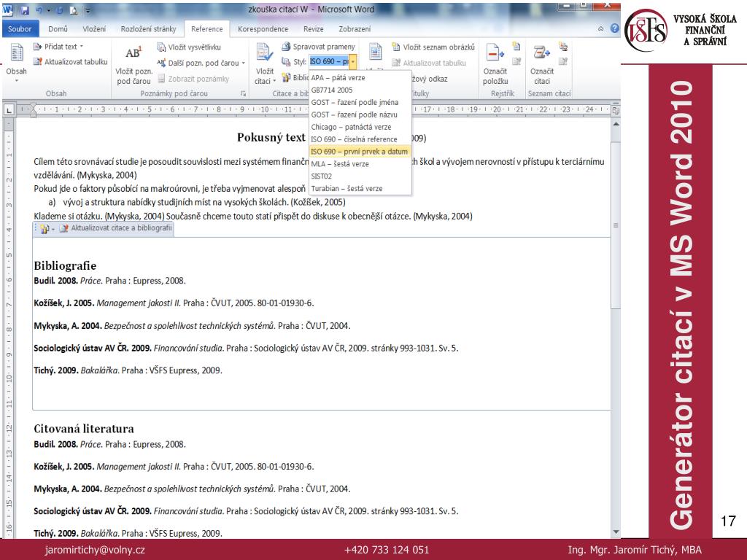Select ISO 690 – číselná reference
747x560 pixels.
pos(360,139)
